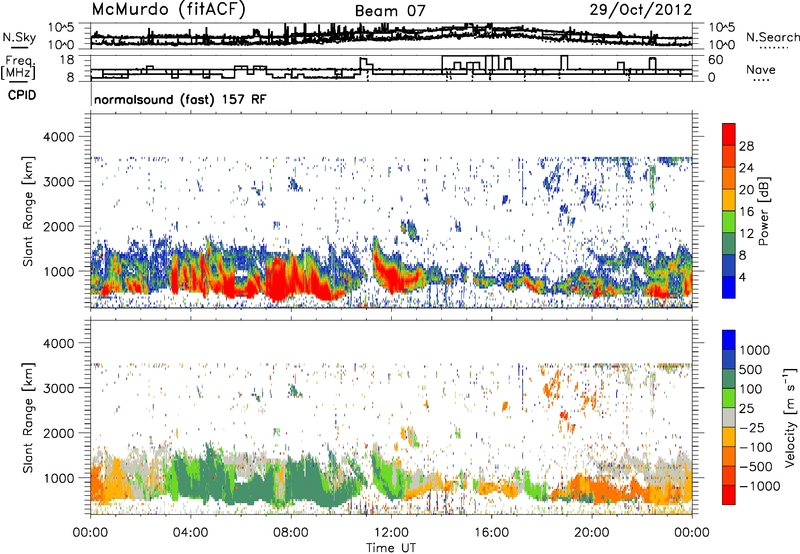
Task: Select the 4 value on power colorbar
Action: click(x=742, y=278)
